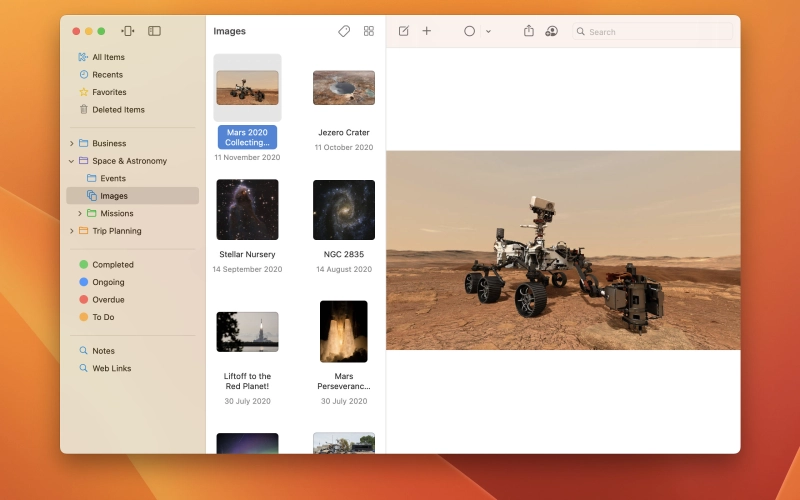
Task: Select the Mars Perseveranc... launch thumbnail
Action: [x=344, y=332]
